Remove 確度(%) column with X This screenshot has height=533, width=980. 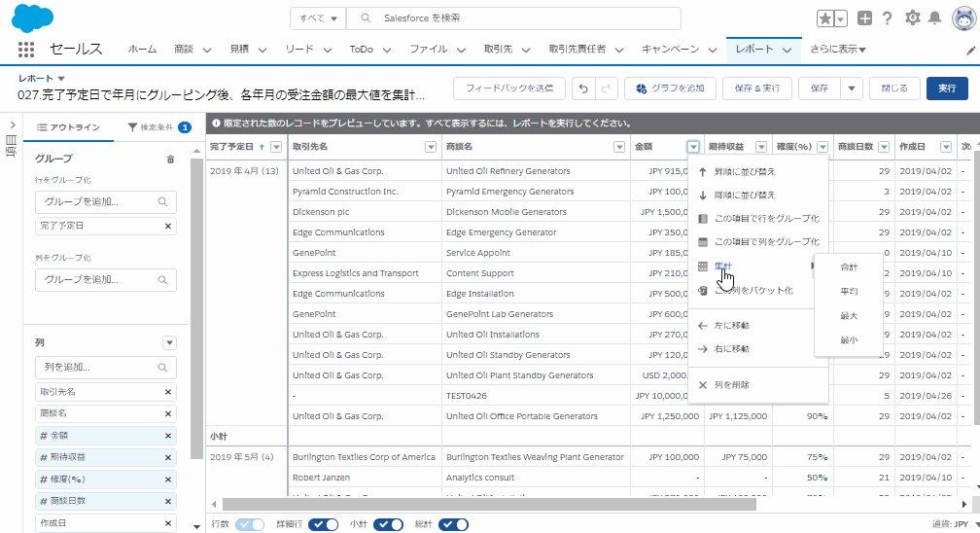168,480
